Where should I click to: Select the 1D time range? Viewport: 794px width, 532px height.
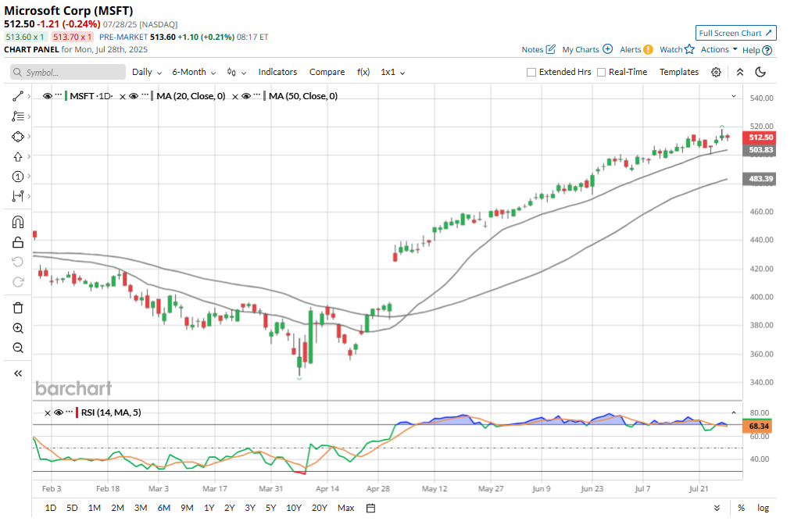[x=51, y=509]
